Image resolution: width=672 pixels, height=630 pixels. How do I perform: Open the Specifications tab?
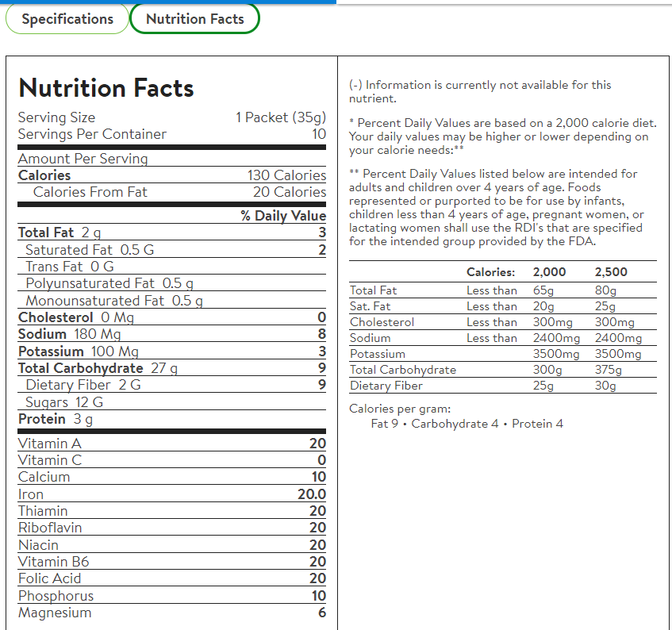pos(67,19)
